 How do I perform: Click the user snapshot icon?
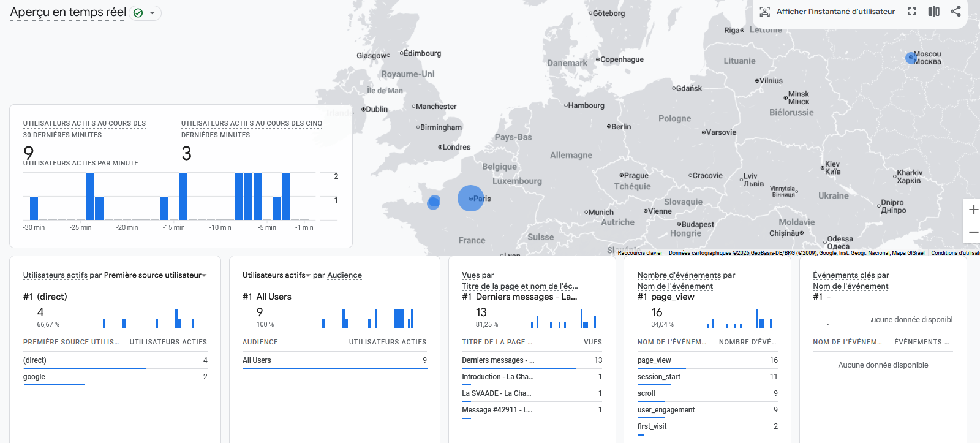[x=764, y=12]
